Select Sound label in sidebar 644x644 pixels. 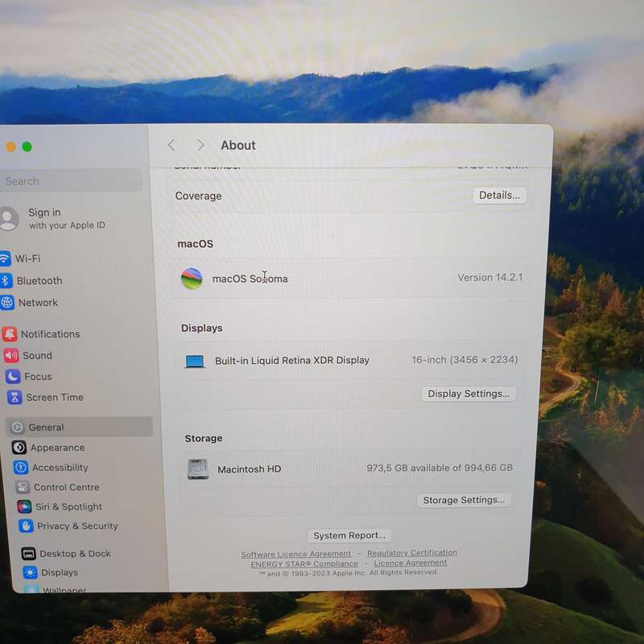pos(37,355)
